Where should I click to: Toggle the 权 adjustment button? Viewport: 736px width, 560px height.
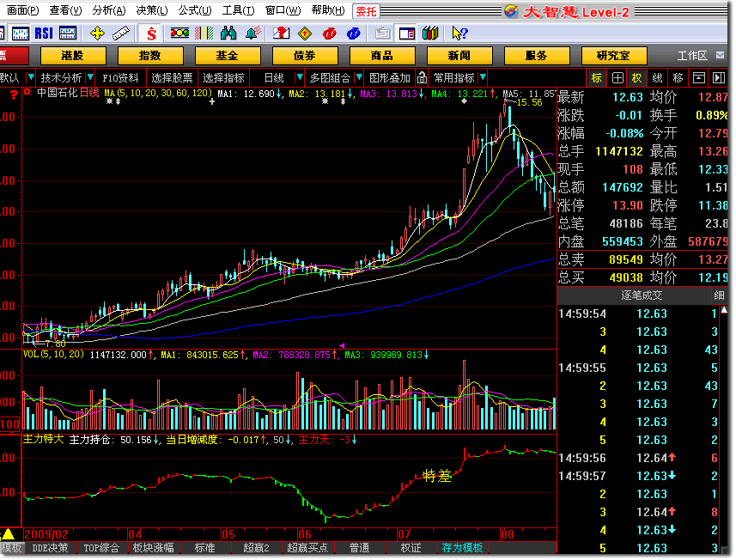pos(636,78)
